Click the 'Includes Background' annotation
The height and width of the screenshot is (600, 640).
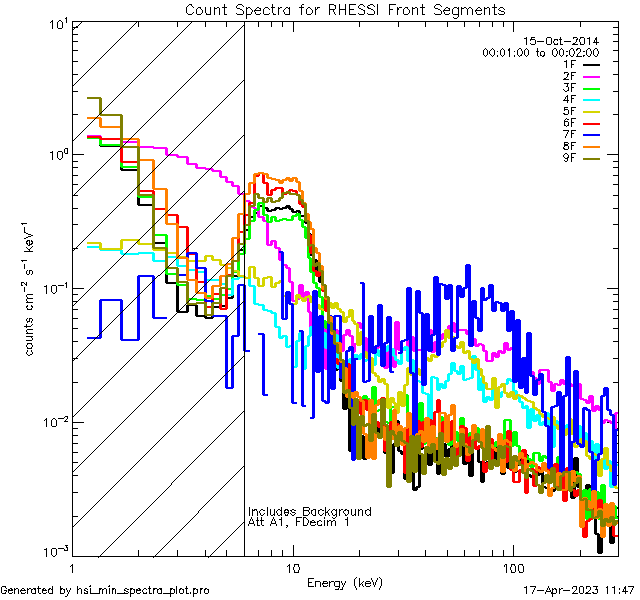click(x=309, y=511)
